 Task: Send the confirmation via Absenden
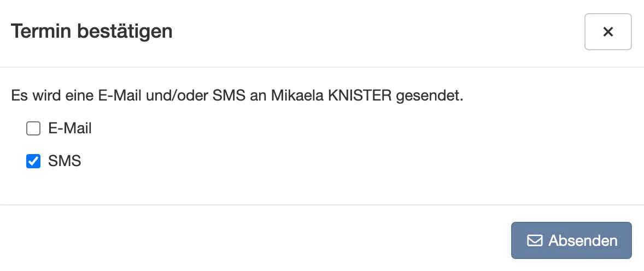[x=571, y=240]
